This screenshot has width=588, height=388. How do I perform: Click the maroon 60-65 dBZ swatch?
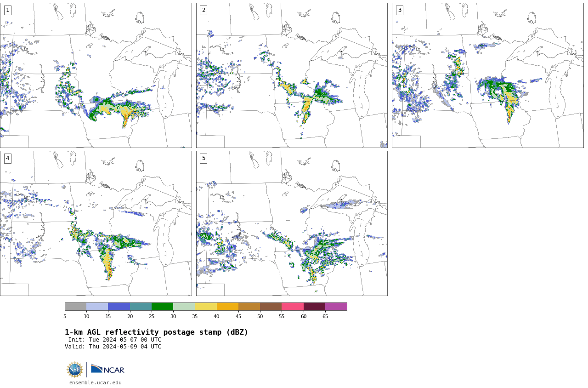(x=314, y=307)
